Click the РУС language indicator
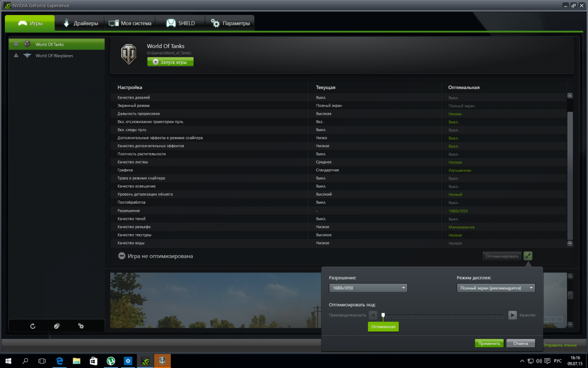This screenshot has height=368, width=588. [x=558, y=361]
